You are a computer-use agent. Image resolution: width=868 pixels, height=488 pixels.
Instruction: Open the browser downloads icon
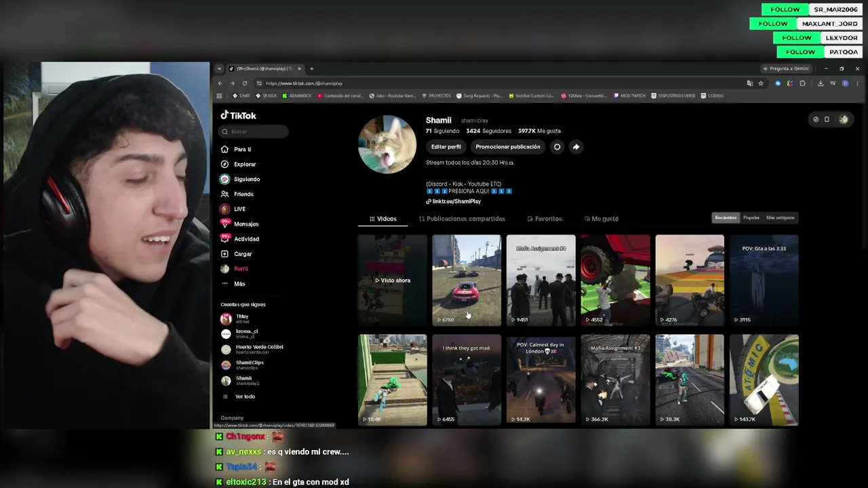pos(821,83)
